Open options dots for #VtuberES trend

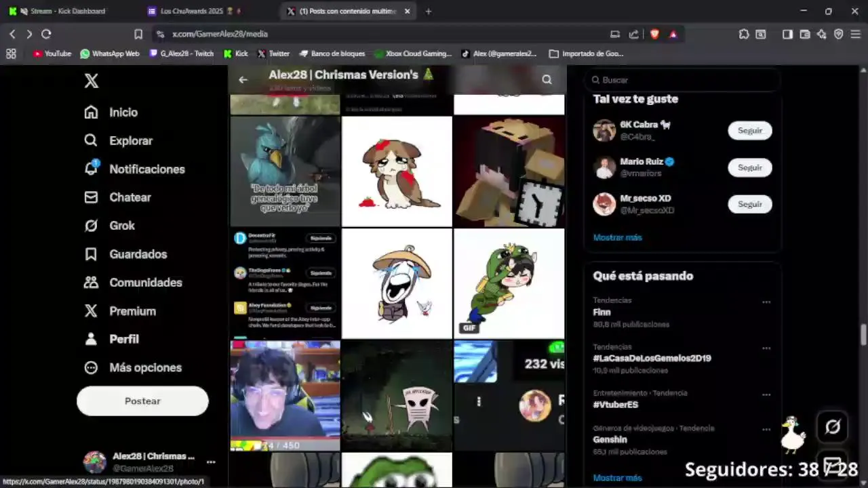pyautogui.click(x=766, y=394)
